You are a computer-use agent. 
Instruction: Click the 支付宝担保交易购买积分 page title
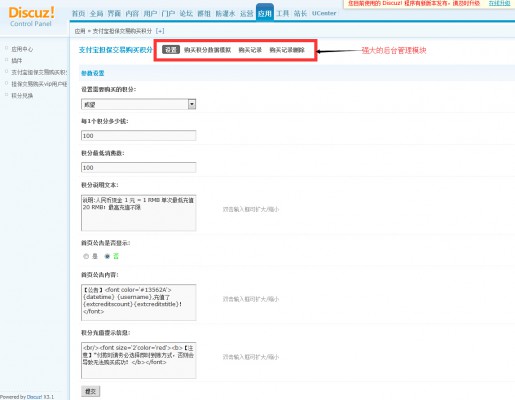click(115, 50)
